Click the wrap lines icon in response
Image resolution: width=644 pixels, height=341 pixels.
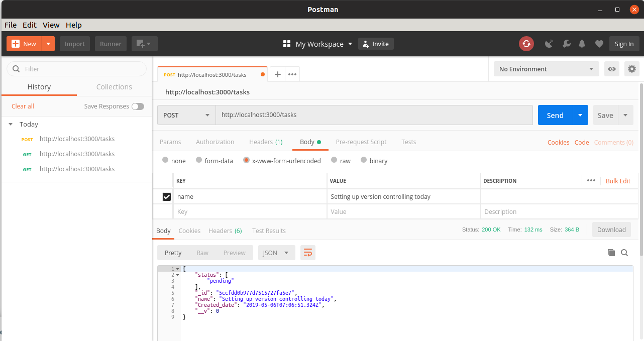click(308, 253)
